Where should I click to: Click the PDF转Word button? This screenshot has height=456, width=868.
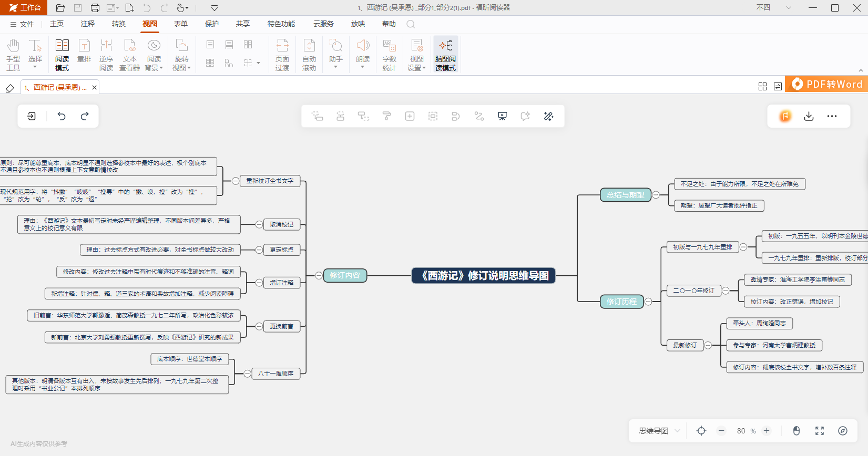click(826, 84)
